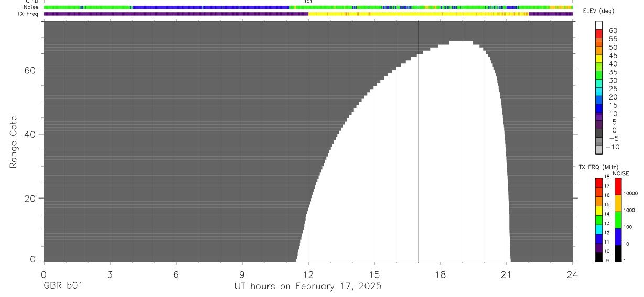Click the x-axis tick label 24
Screen dimensions: 644x297
point(573,274)
